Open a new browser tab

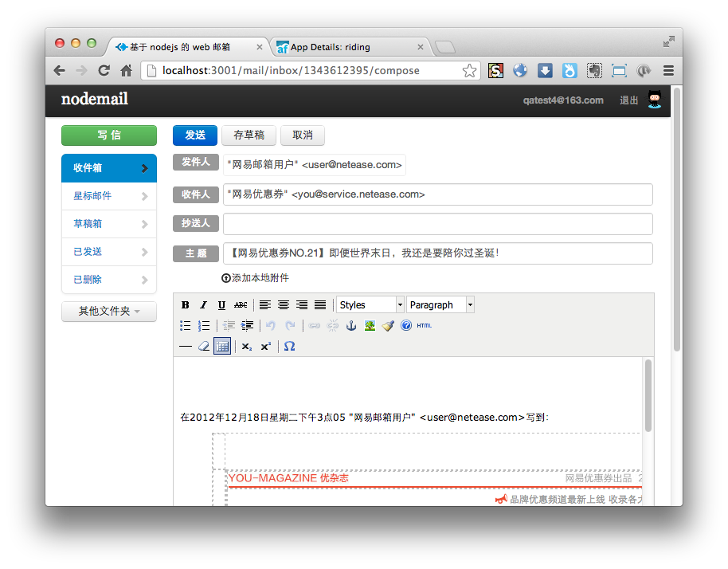[x=444, y=47]
